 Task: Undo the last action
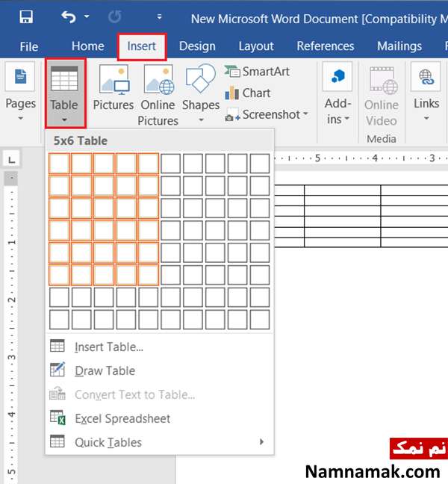pos(69,16)
